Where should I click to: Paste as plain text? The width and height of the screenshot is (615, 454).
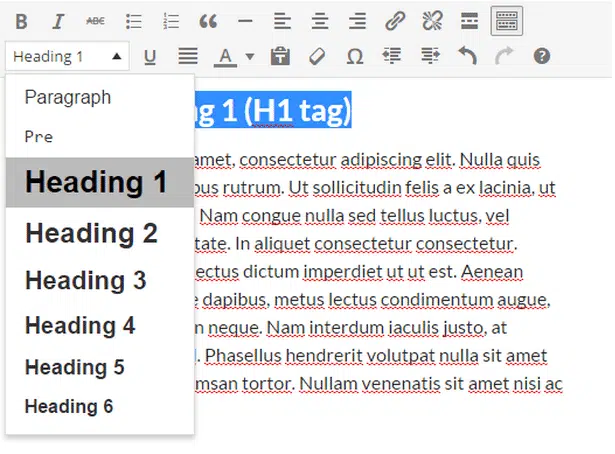click(280, 56)
